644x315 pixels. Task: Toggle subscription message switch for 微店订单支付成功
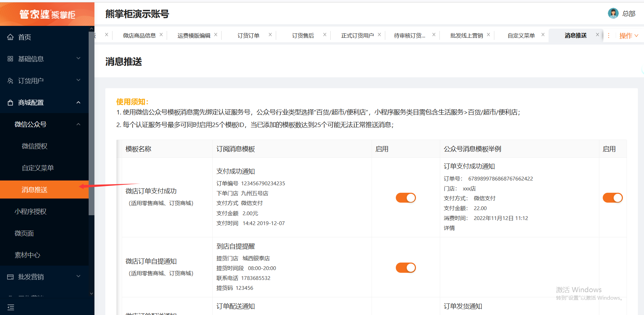(x=405, y=198)
